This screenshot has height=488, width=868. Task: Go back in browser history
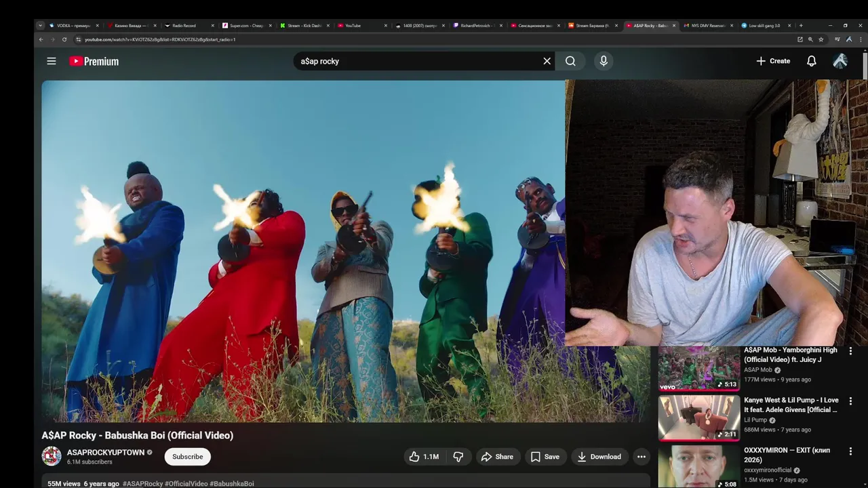click(x=41, y=39)
